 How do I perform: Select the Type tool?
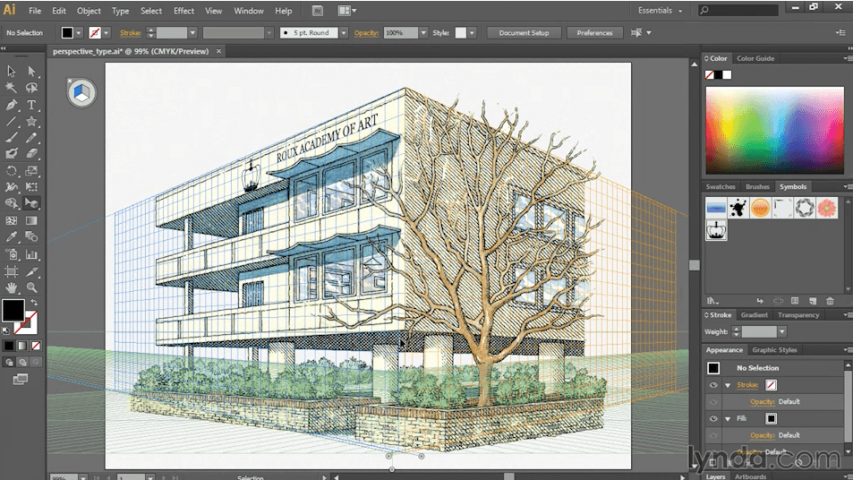[32, 104]
